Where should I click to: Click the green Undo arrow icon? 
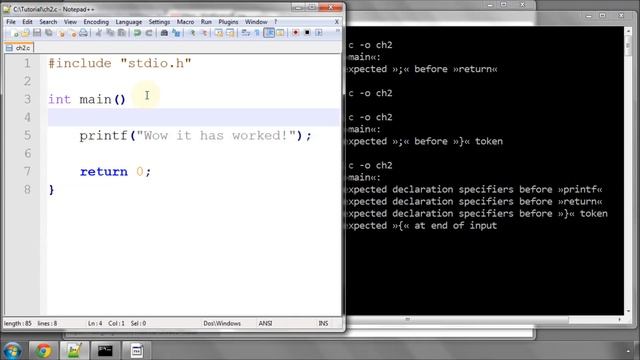click(x=137, y=33)
